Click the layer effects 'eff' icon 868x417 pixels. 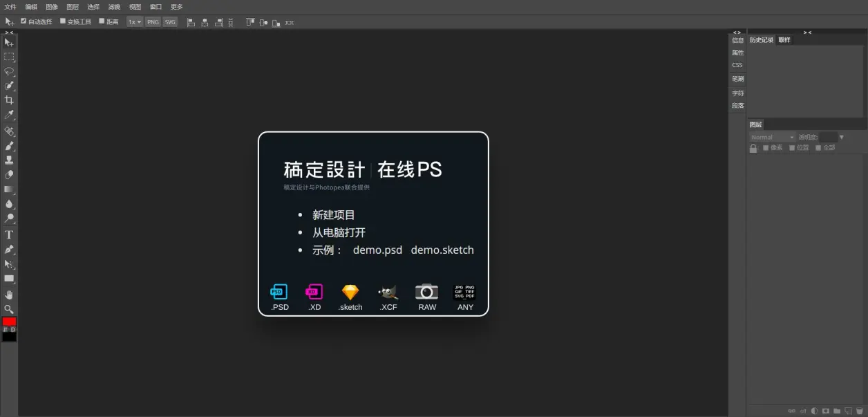click(803, 411)
